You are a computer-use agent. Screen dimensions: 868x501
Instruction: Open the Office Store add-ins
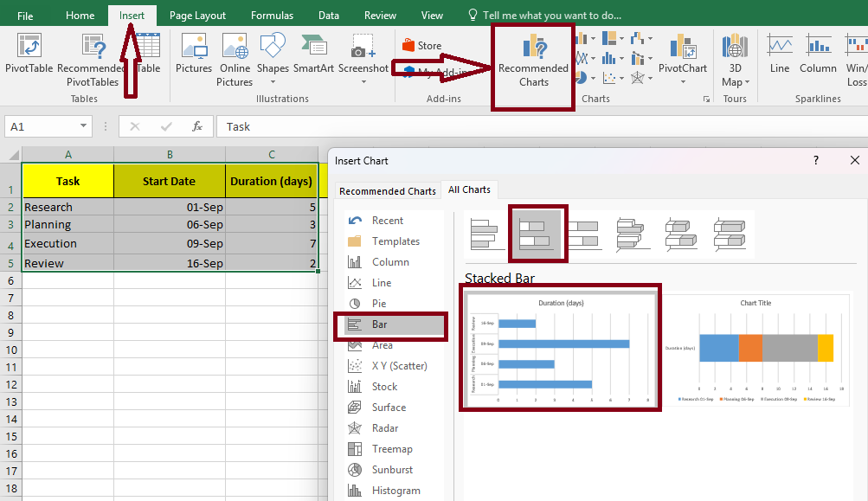421,46
